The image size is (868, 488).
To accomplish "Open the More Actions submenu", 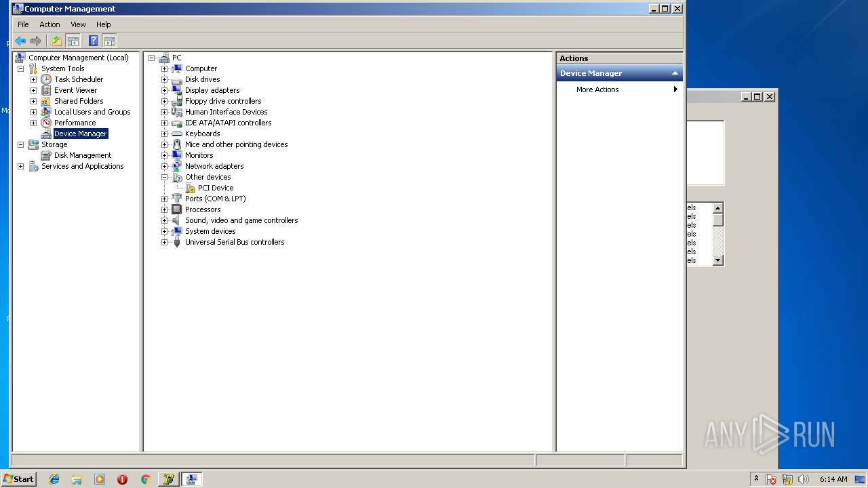I will coord(619,89).
